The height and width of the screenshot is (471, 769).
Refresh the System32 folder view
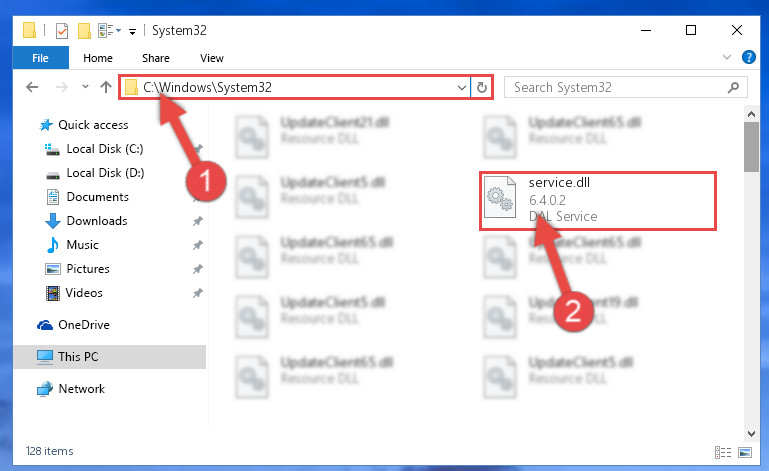click(482, 87)
